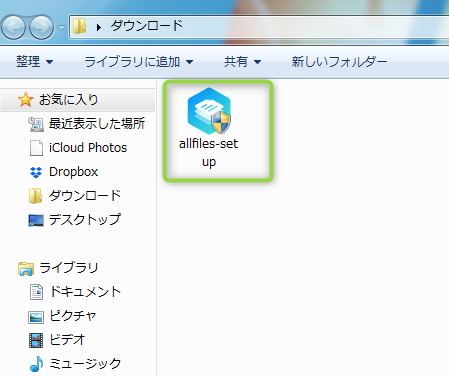Image resolution: width=449 pixels, height=376 pixels.
Task: Click the 最近表示した場所 icon
Action: point(36,124)
